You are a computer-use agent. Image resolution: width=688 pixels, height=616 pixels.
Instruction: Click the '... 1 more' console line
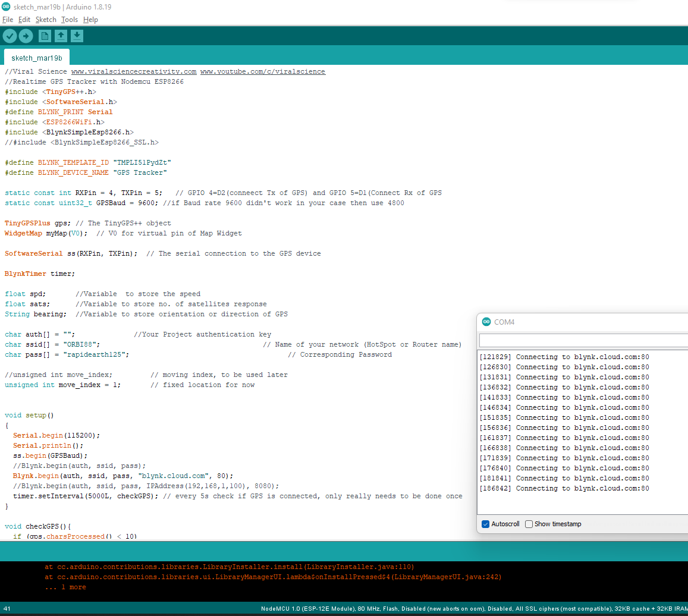(65, 587)
